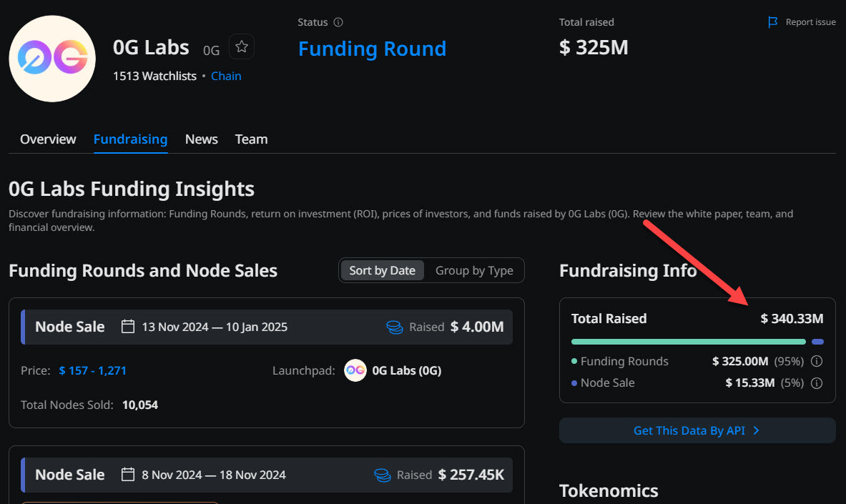Click the Report issue link
Viewport: 846px width, 504px height.
810,22
